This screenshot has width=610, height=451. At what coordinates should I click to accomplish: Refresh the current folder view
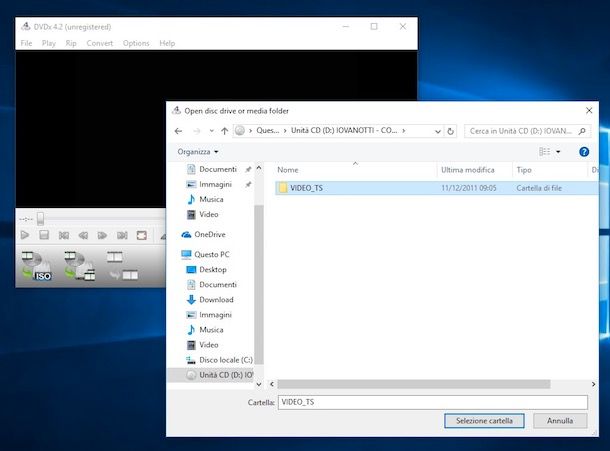(450, 132)
